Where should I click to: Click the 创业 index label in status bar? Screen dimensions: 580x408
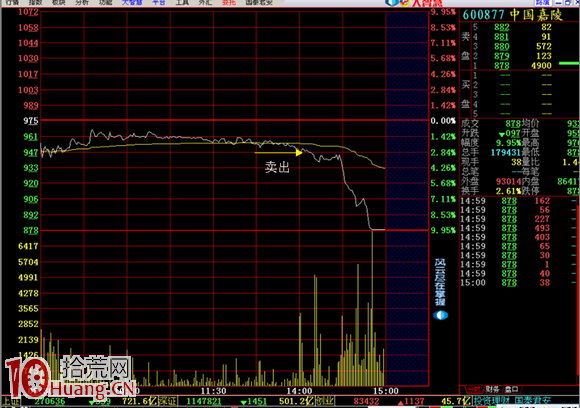pos(324,401)
